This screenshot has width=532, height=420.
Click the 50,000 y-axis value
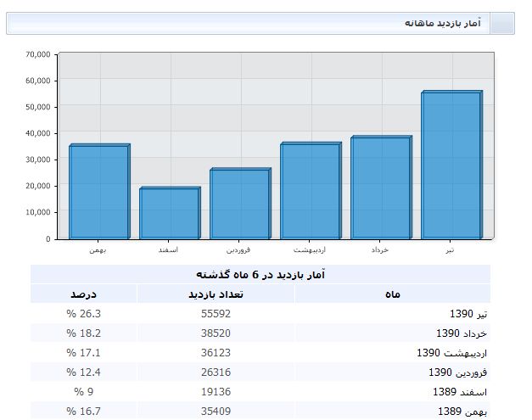coord(37,107)
